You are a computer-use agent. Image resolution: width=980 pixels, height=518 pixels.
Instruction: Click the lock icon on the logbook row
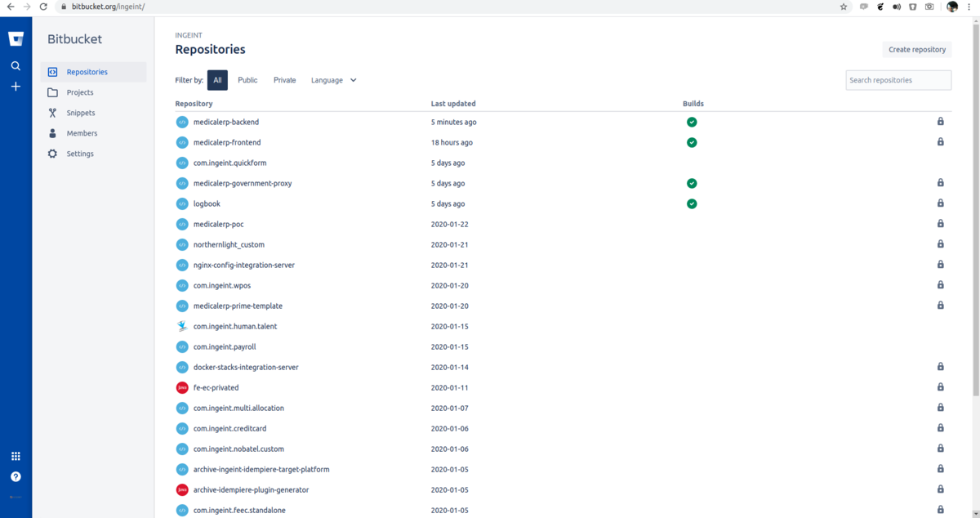[940, 203]
